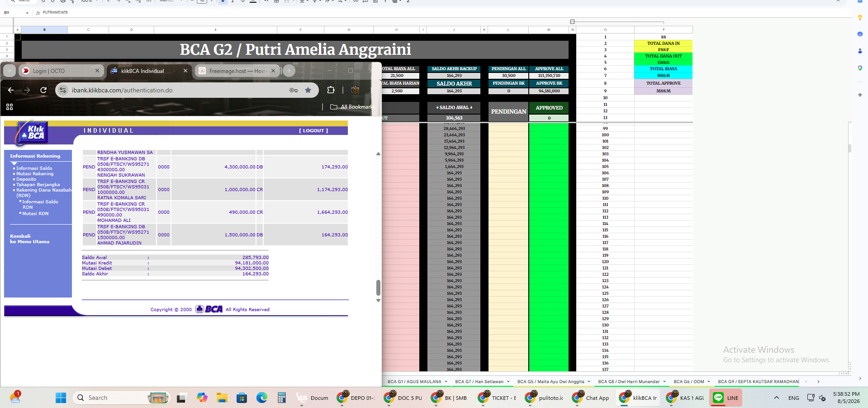
Task: Open the Chrome apps grid shortcut
Action: (x=9, y=107)
